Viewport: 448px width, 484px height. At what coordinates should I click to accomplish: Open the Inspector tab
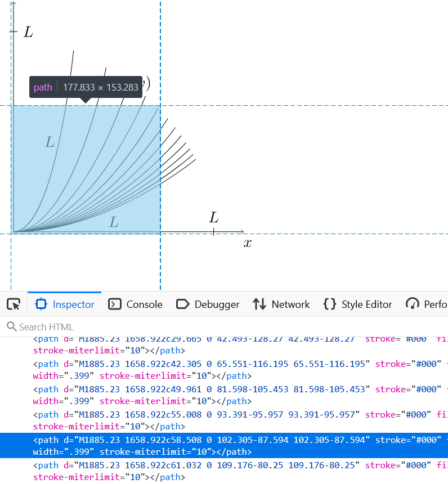click(x=65, y=304)
